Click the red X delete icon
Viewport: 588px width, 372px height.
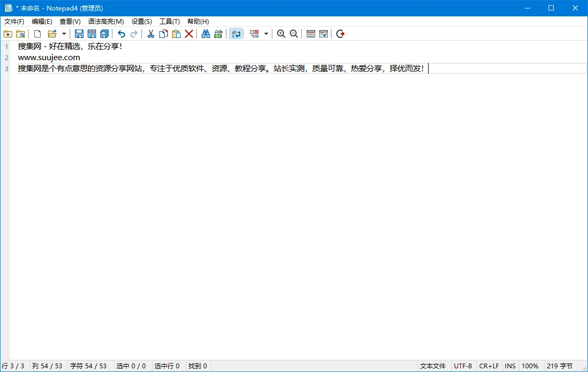(x=189, y=34)
